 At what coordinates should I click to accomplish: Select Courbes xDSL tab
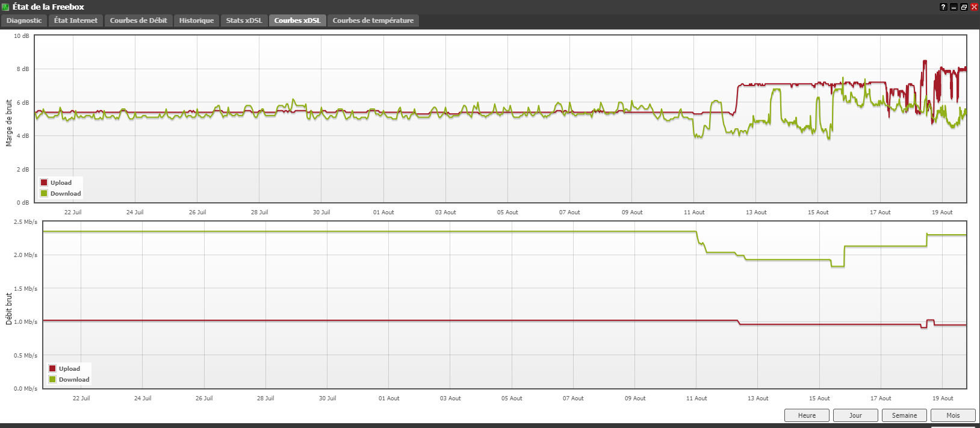click(297, 20)
